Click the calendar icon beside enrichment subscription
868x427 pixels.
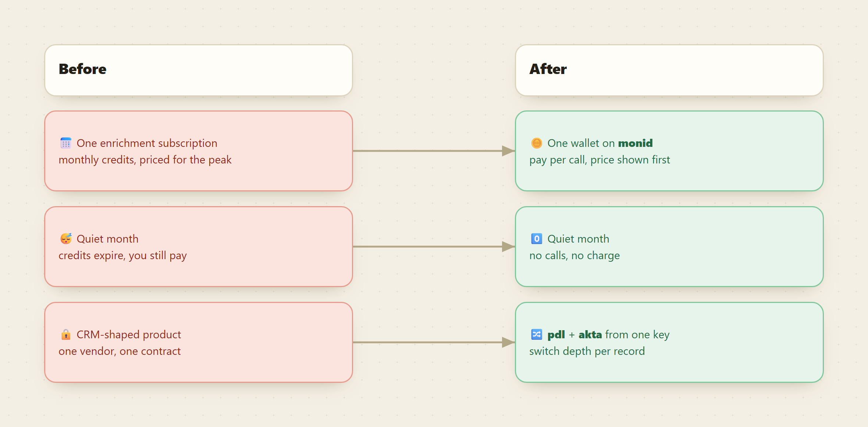point(66,143)
